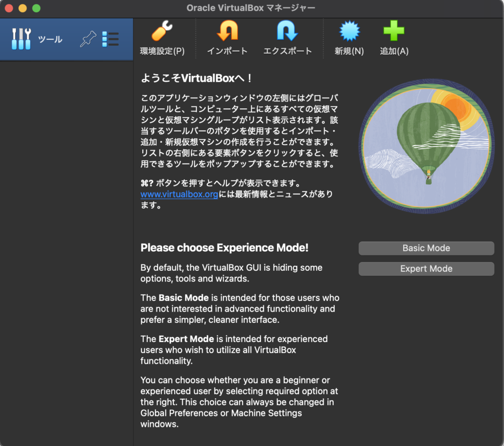This screenshot has width=504, height=446.
Task: Click the エクスポート export appliance icon
Action: coord(287,32)
